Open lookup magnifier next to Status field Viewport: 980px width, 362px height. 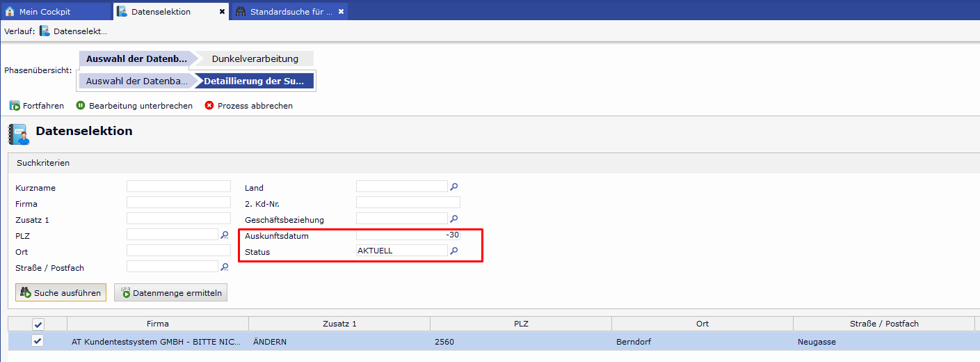454,251
